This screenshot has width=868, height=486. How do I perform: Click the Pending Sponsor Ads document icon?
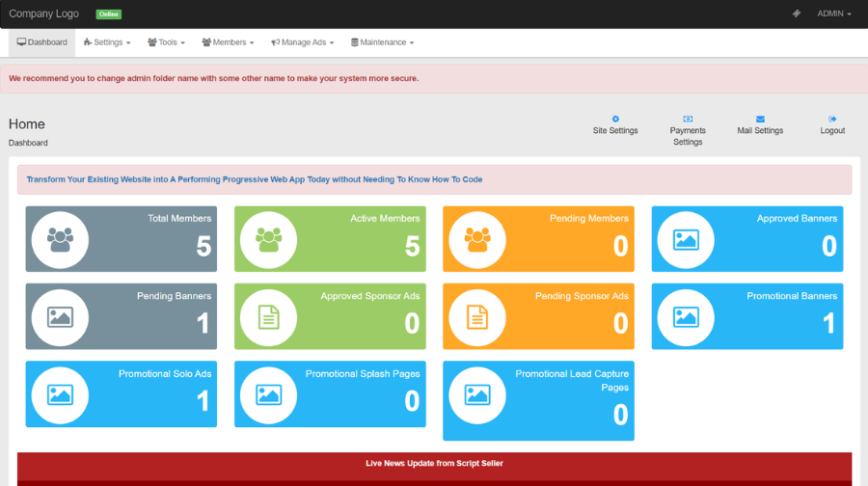click(477, 317)
